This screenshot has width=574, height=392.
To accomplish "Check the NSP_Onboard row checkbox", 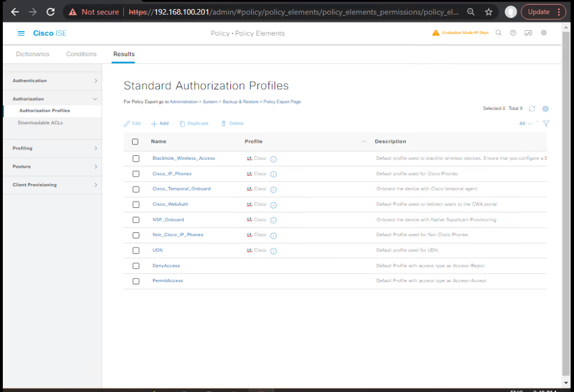I will (x=136, y=220).
